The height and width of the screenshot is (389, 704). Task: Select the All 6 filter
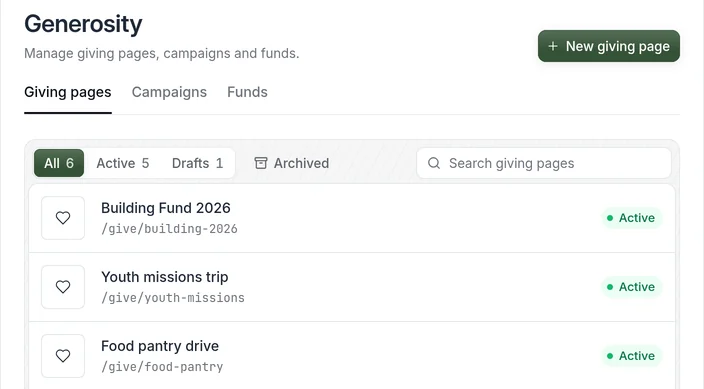point(59,163)
